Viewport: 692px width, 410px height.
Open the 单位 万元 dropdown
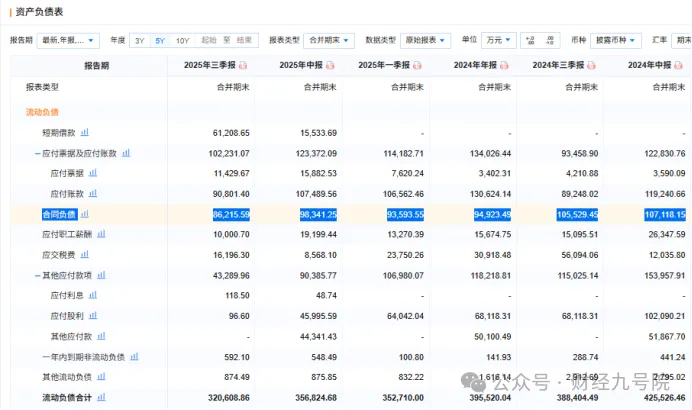499,40
